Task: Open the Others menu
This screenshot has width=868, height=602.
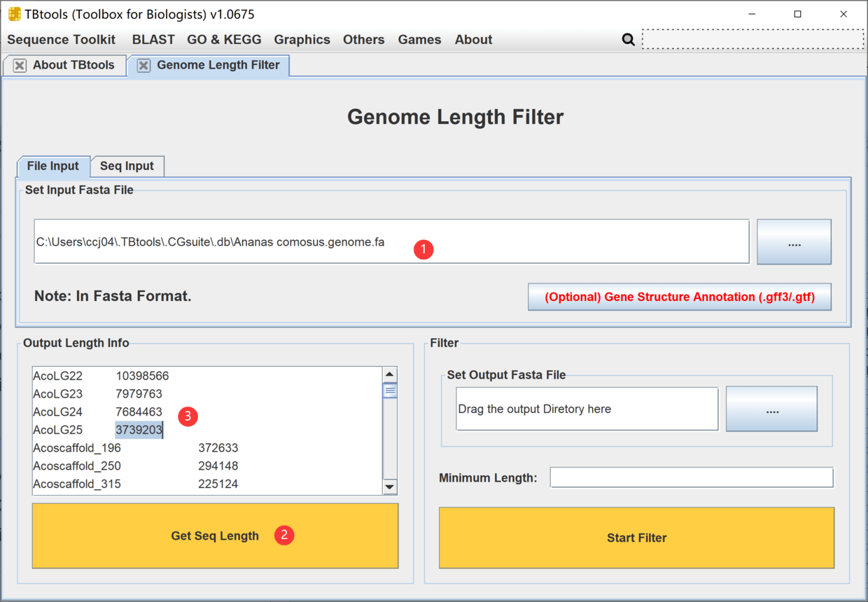Action: coord(363,40)
